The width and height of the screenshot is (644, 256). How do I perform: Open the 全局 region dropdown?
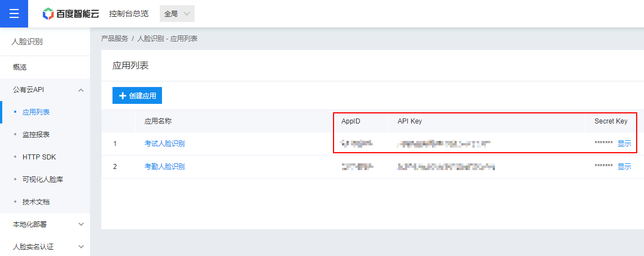pyautogui.click(x=177, y=14)
